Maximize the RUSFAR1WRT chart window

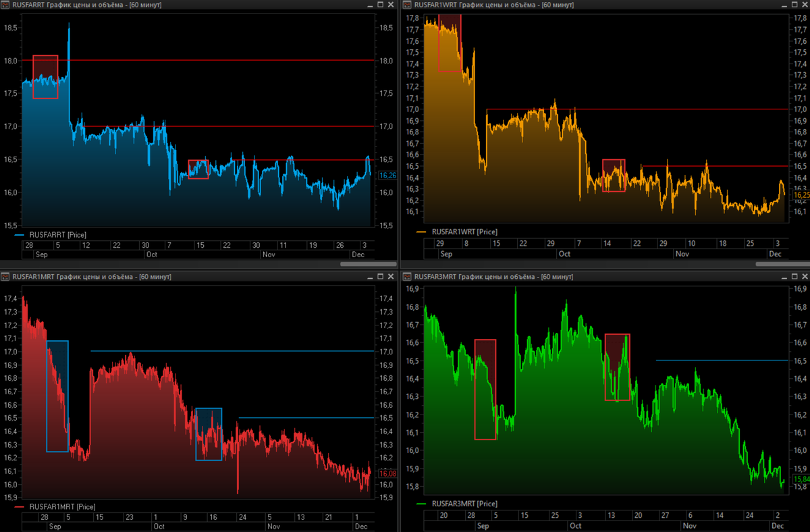tap(793, 5)
